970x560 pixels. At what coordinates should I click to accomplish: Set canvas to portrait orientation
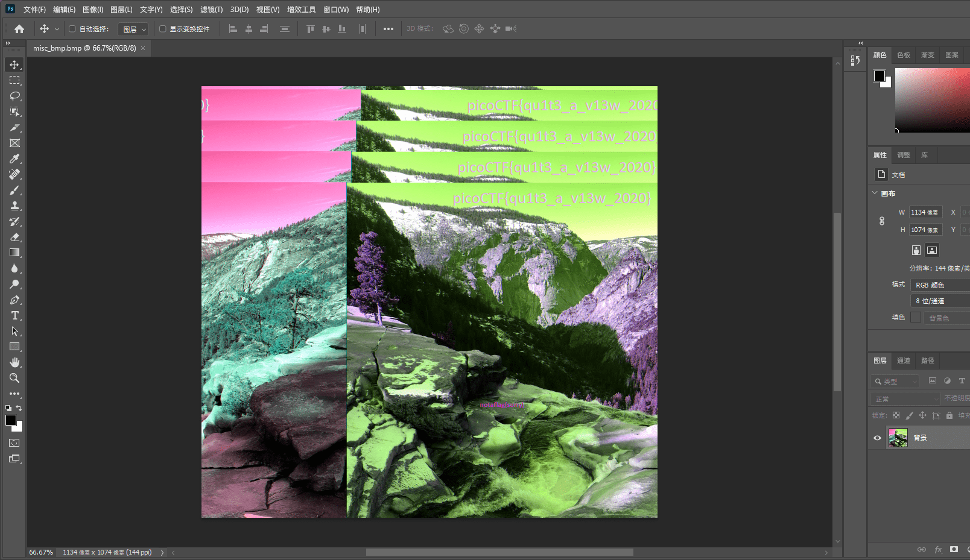tap(916, 250)
